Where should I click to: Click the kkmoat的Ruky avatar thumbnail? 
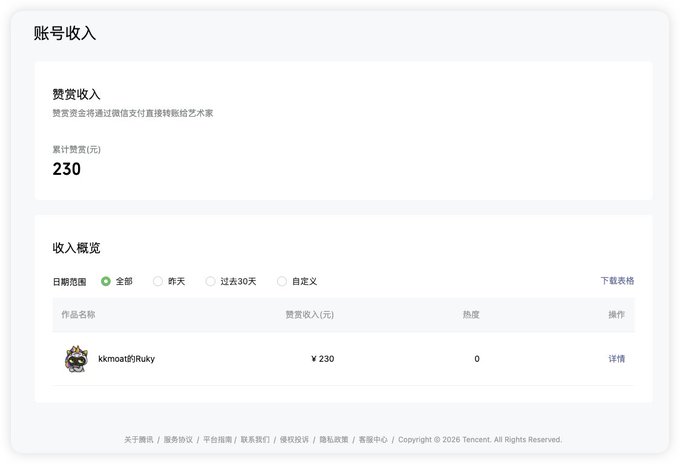click(x=76, y=359)
